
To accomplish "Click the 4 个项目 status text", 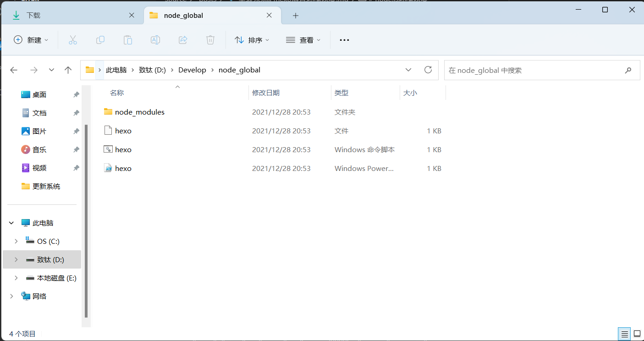I will pos(22,334).
